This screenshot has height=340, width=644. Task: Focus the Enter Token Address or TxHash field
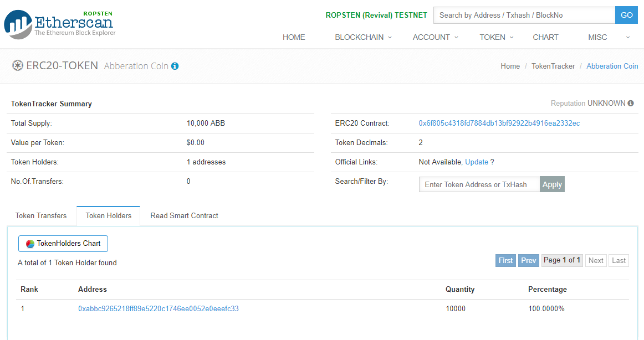pyautogui.click(x=479, y=184)
